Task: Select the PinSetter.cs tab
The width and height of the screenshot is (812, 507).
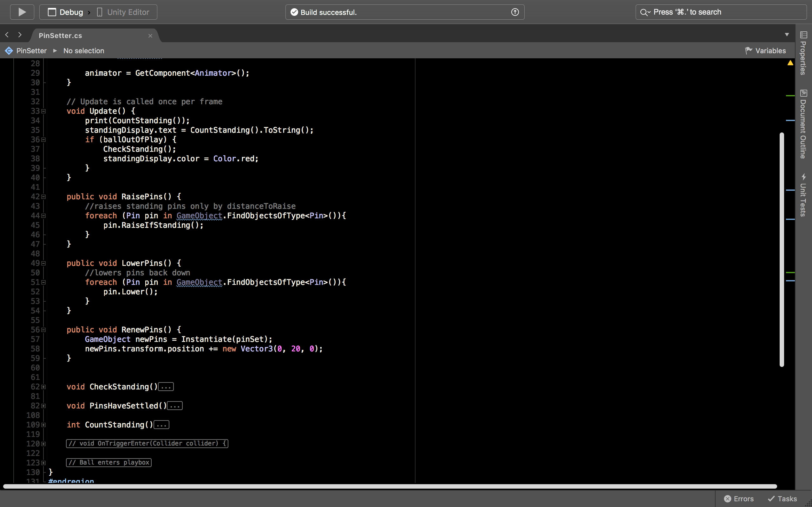Action: click(x=60, y=35)
